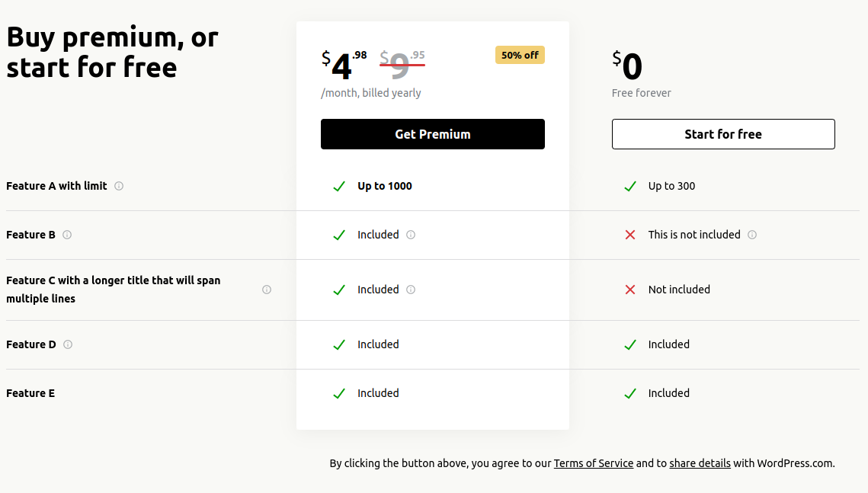Click info icon next to Feature A with limit
This screenshot has height=493, width=868.
pyautogui.click(x=119, y=186)
